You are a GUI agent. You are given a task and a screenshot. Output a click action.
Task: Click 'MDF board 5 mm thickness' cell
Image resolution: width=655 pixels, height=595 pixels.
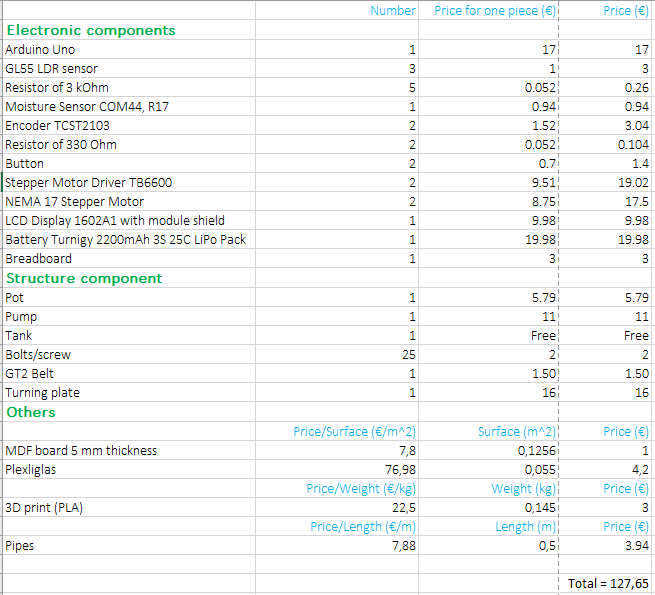129,450
